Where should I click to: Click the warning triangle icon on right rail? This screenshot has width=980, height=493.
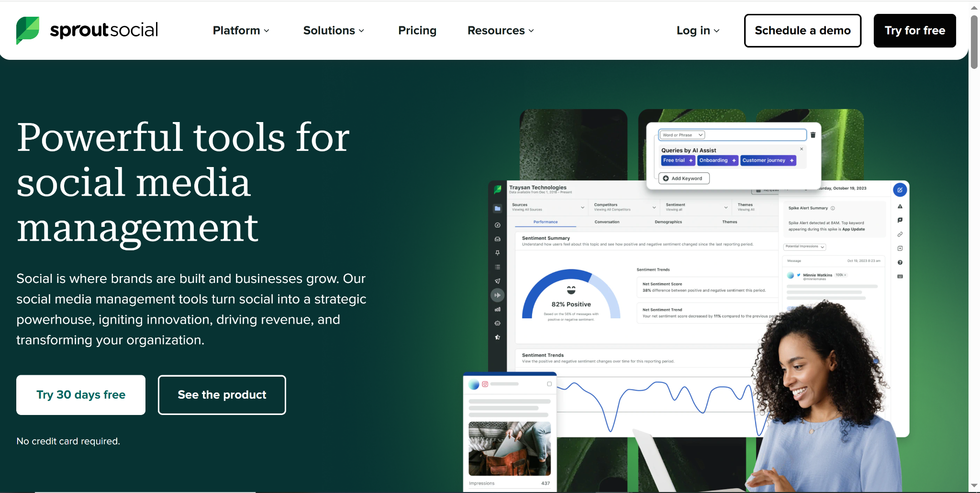pos(900,206)
